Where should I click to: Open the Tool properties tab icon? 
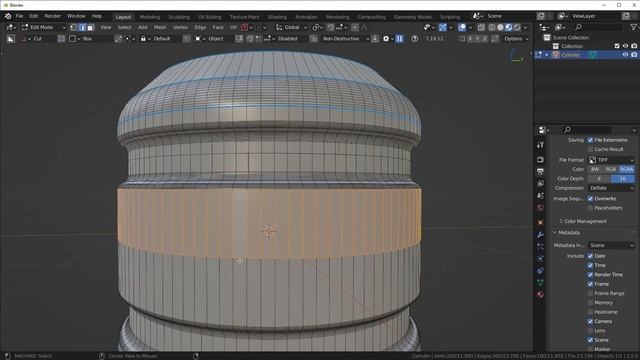tap(540, 145)
